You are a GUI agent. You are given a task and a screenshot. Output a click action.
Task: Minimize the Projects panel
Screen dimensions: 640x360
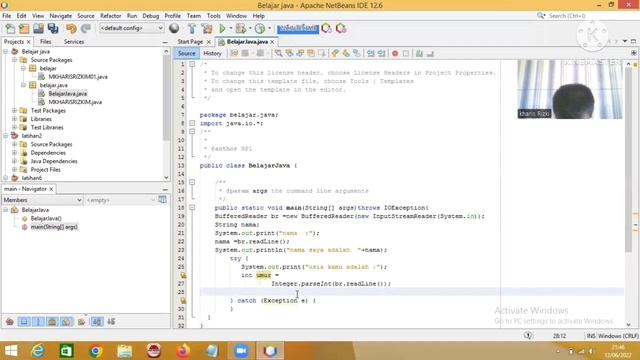click(165, 42)
